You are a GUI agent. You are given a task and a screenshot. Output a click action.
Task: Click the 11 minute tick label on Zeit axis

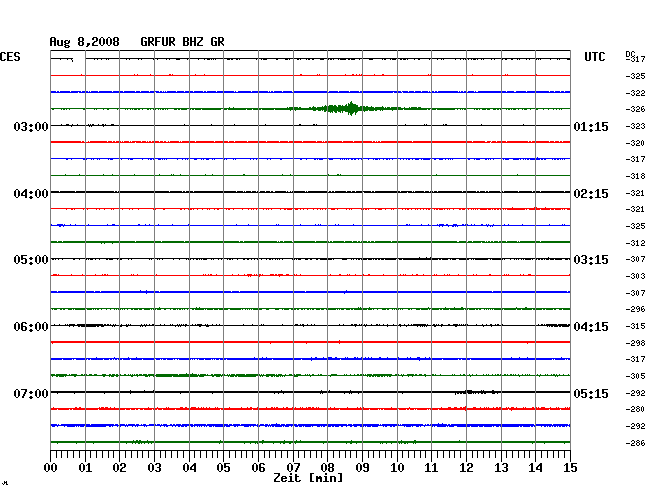coord(431,468)
